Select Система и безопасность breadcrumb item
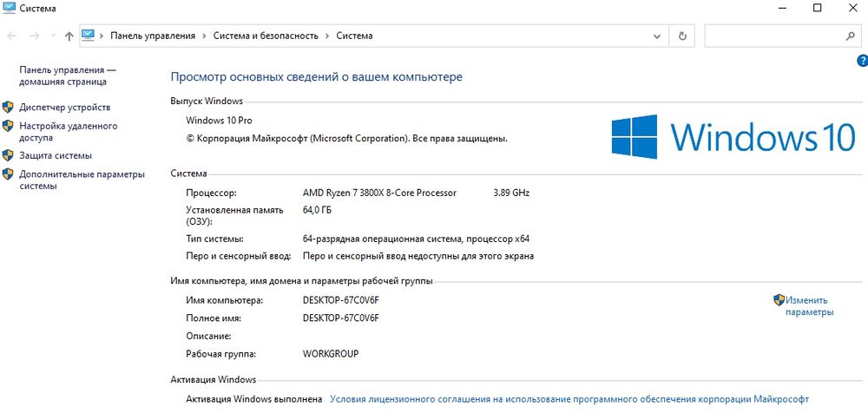The image size is (868, 413). [x=266, y=36]
